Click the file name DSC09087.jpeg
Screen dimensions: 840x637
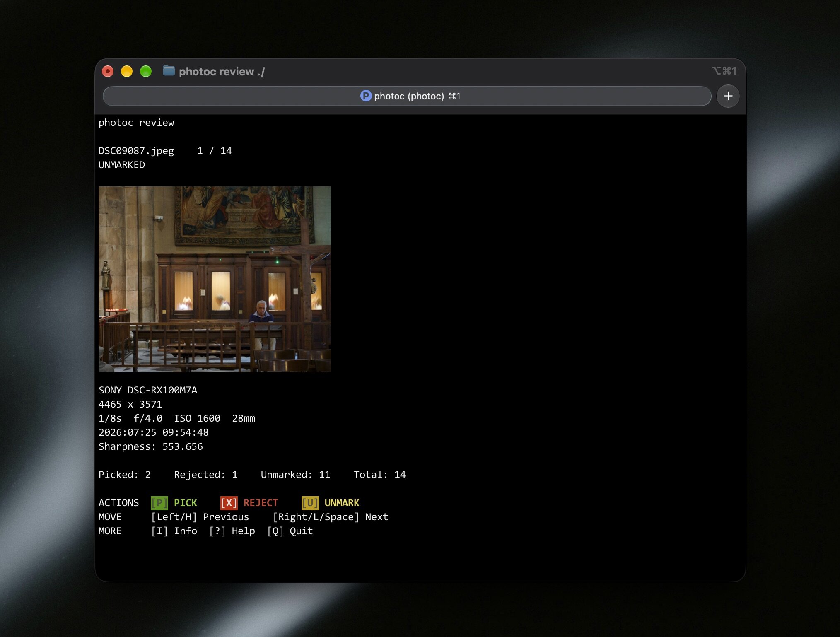pyautogui.click(x=136, y=151)
